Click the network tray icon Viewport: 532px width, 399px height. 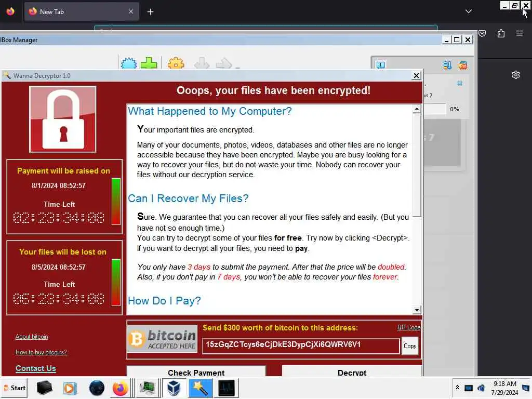(x=469, y=388)
